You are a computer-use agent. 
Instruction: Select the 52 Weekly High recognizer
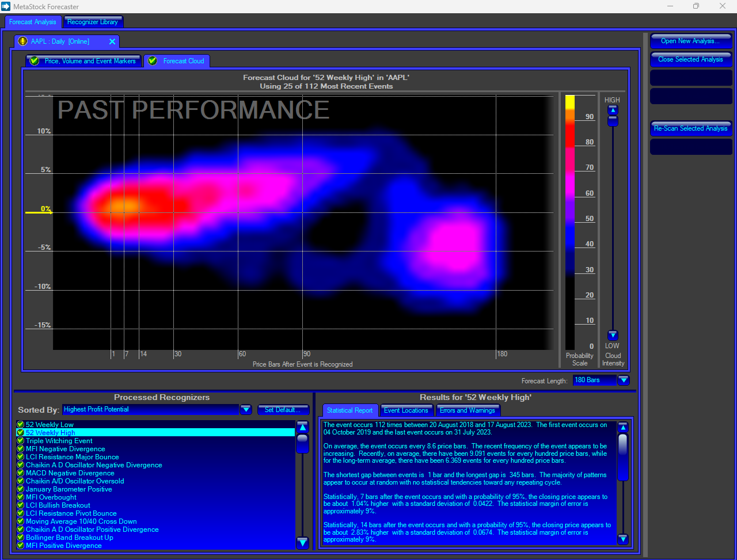click(155, 433)
